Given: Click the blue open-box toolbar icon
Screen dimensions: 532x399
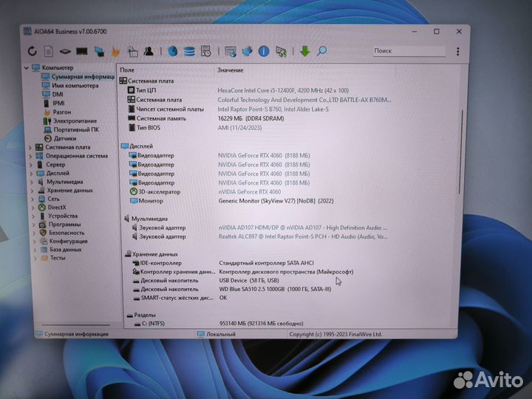Looking at the screenshot, I should coord(248,51).
